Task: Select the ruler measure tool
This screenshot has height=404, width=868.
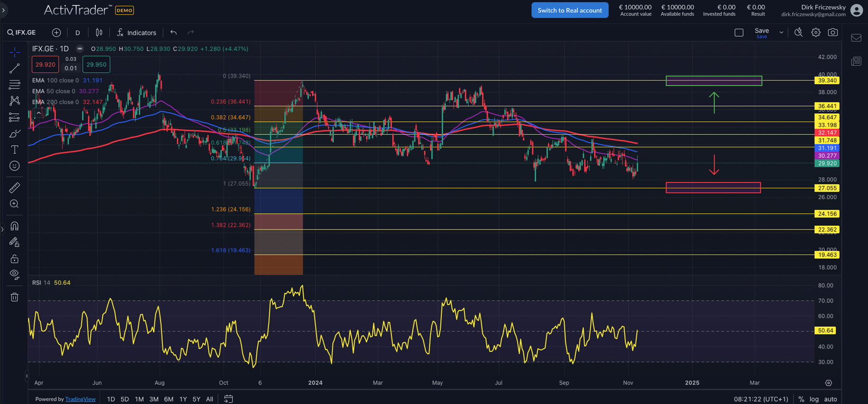Action: [x=15, y=188]
